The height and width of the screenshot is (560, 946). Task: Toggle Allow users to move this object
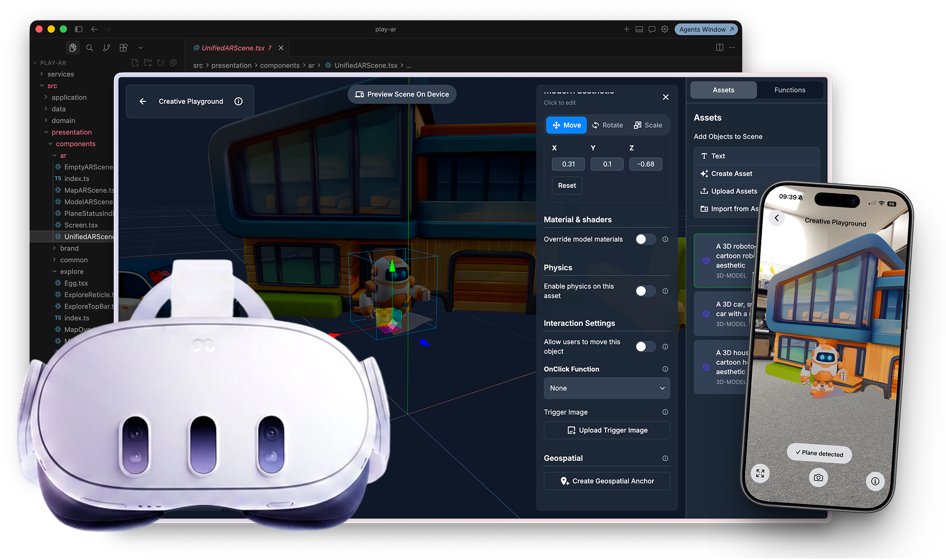(645, 347)
